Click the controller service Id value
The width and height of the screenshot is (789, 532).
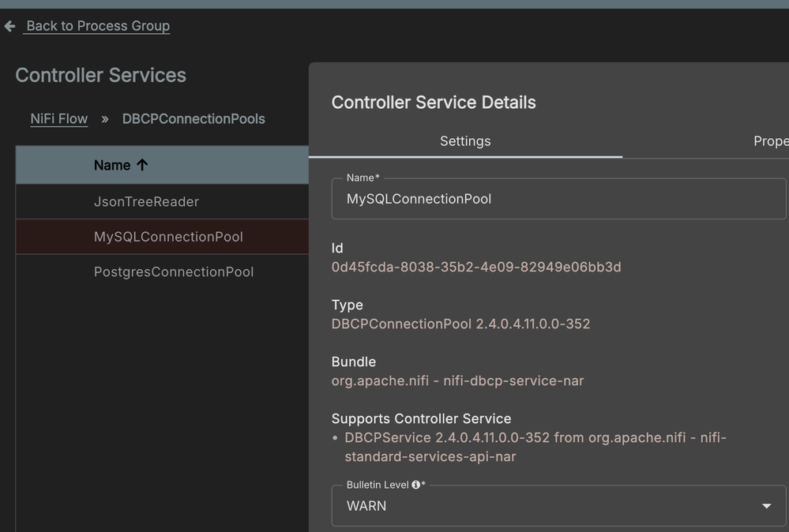point(476,267)
